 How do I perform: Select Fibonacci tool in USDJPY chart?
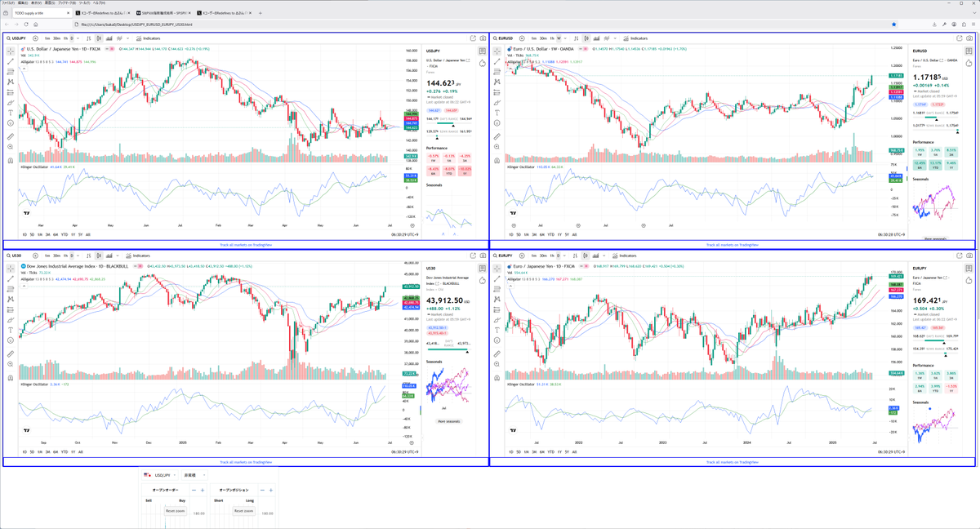[11, 71]
